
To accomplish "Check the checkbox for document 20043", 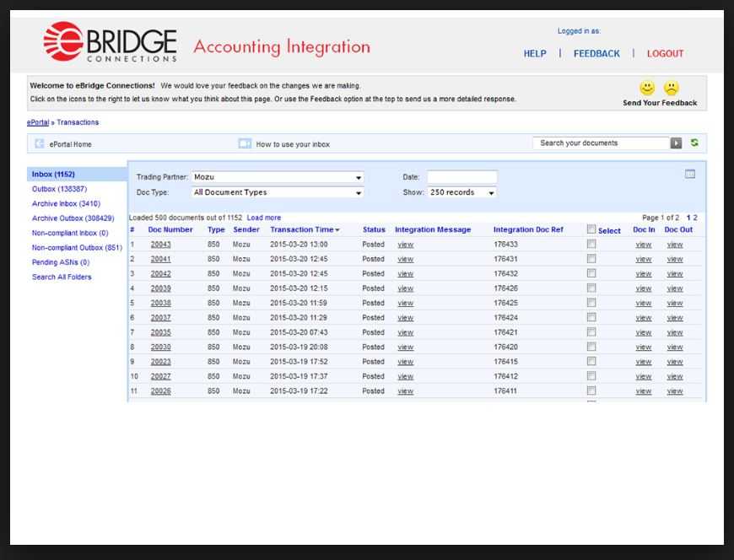I will point(591,245).
